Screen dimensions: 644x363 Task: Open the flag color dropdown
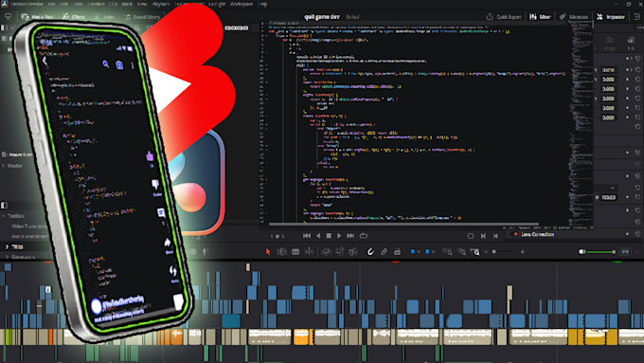tap(419, 252)
